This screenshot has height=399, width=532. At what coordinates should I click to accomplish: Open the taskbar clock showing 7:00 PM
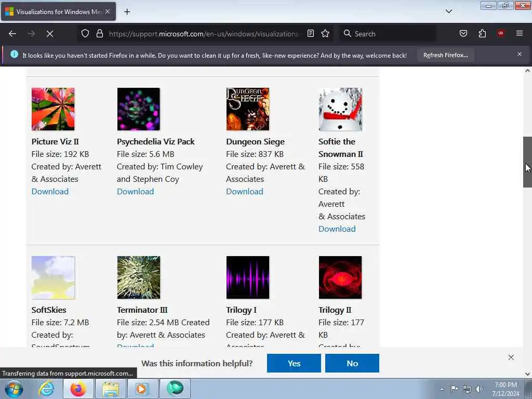coord(506,389)
